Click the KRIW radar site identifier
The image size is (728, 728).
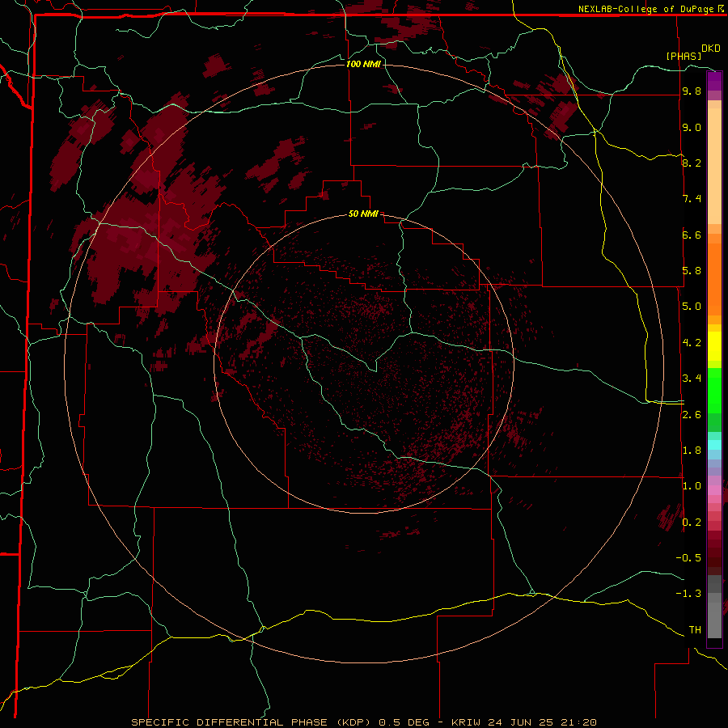click(x=468, y=722)
